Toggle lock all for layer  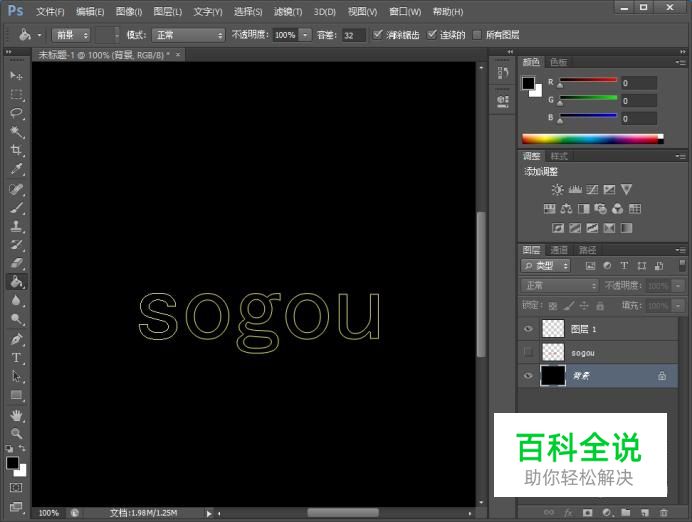pyautogui.click(x=600, y=305)
